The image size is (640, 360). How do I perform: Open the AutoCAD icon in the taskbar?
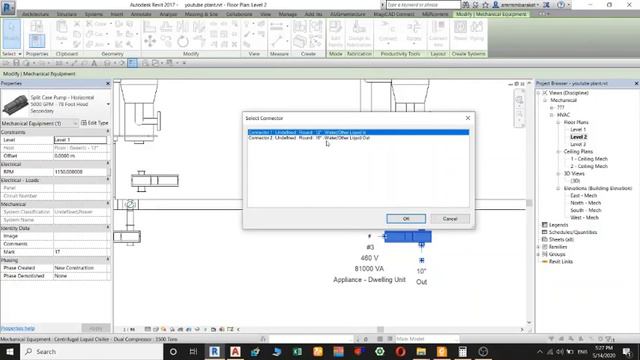click(x=235, y=351)
